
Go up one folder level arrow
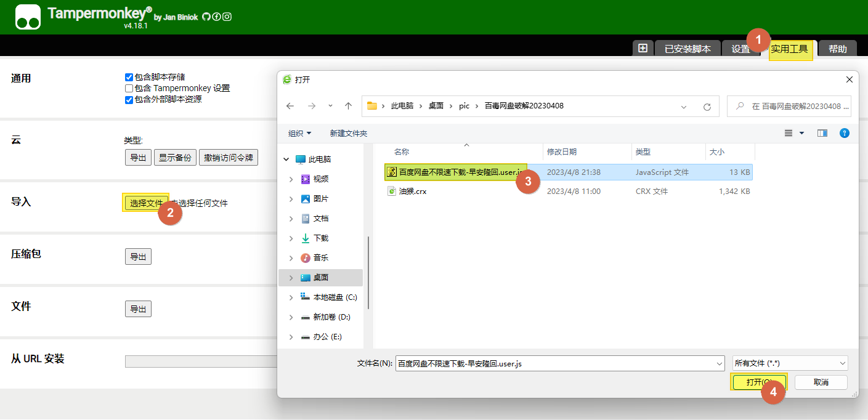348,106
